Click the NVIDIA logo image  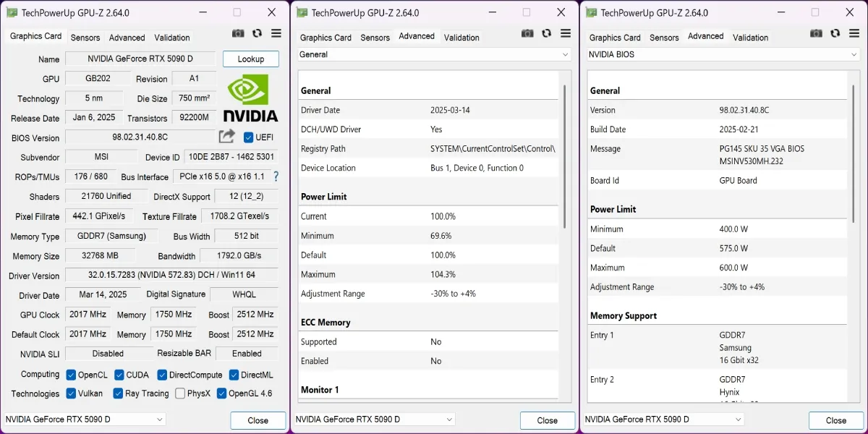(x=250, y=98)
